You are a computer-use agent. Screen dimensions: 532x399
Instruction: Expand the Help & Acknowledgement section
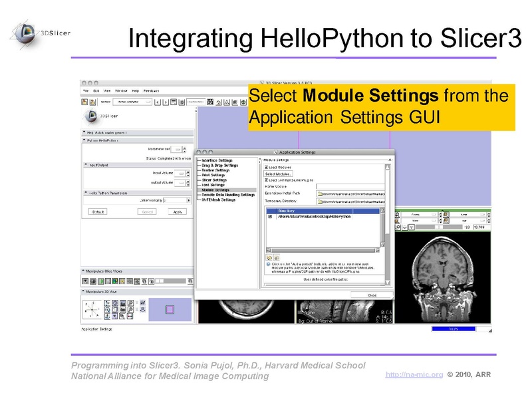[138, 132]
